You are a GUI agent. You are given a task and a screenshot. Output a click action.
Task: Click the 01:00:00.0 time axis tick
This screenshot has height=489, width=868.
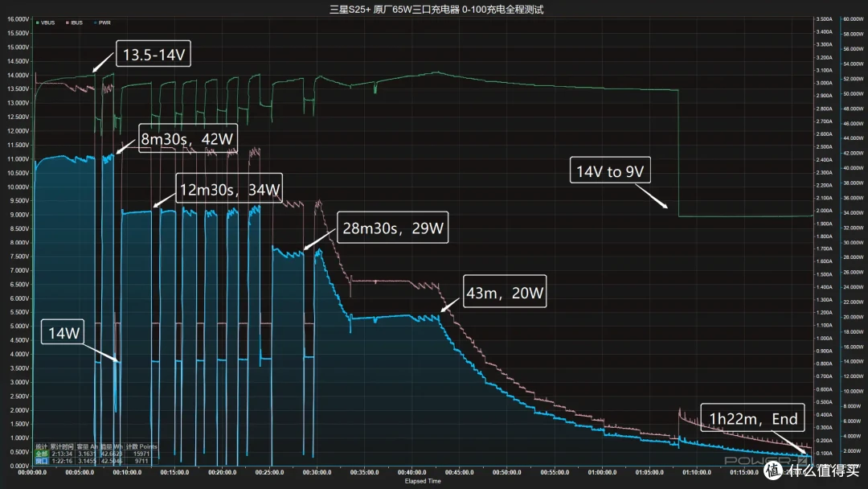(602, 472)
